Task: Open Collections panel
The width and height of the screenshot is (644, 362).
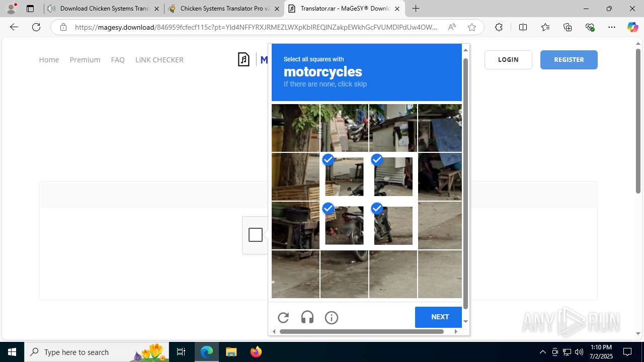Action: pos(568,27)
